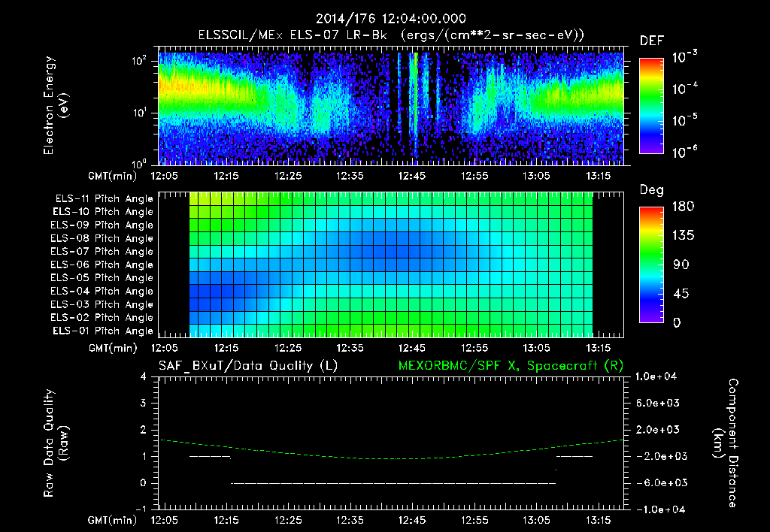The width and height of the screenshot is (770, 532).
Task: Click the Component Distance (km) axis label
Action: 726,443
